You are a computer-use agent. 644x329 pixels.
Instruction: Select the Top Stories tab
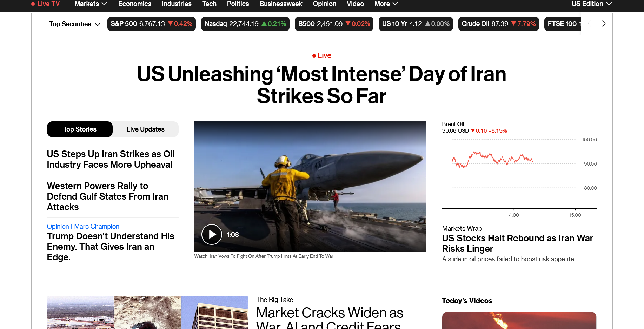pyautogui.click(x=80, y=129)
